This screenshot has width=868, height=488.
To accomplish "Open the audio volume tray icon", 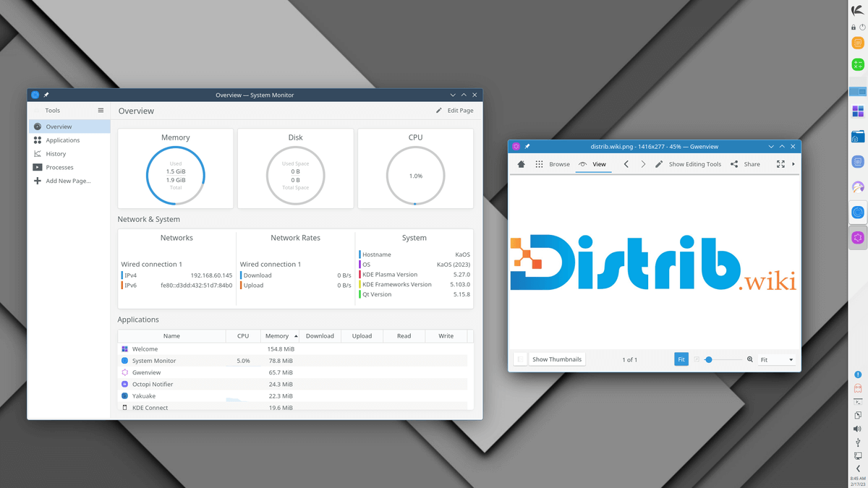I will click(858, 429).
